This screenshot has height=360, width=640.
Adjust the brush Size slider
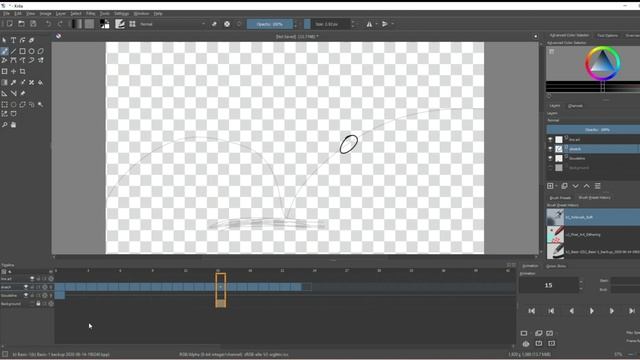coord(327,24)
